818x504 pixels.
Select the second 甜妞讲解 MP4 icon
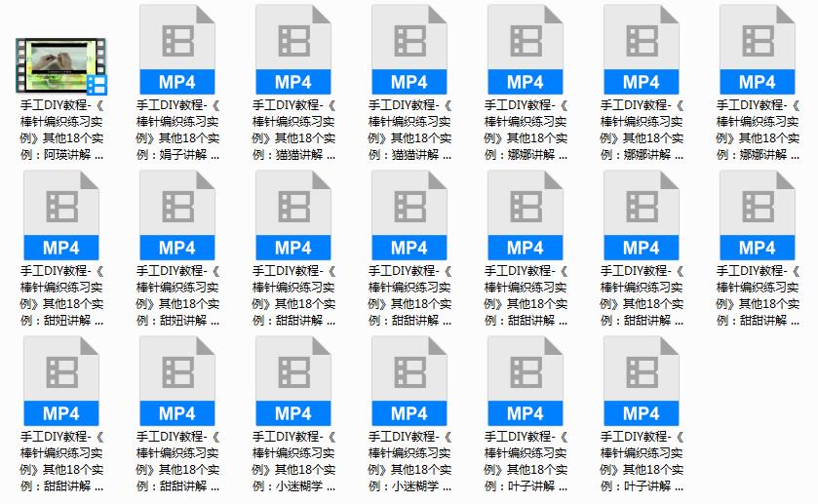pyautogui.click(x=177, y=216)
